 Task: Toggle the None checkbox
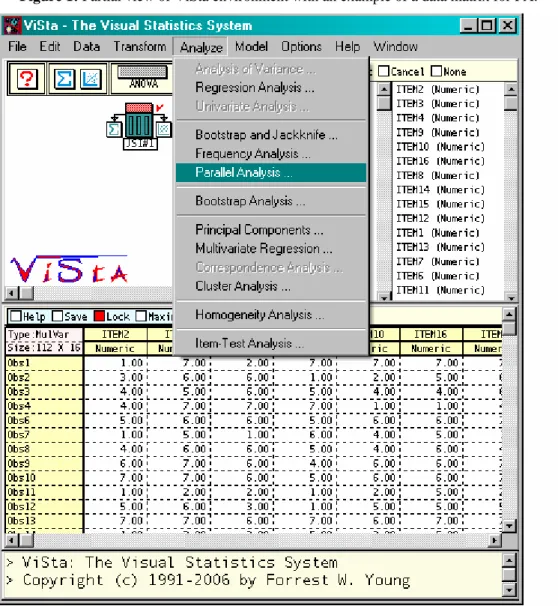436,71
